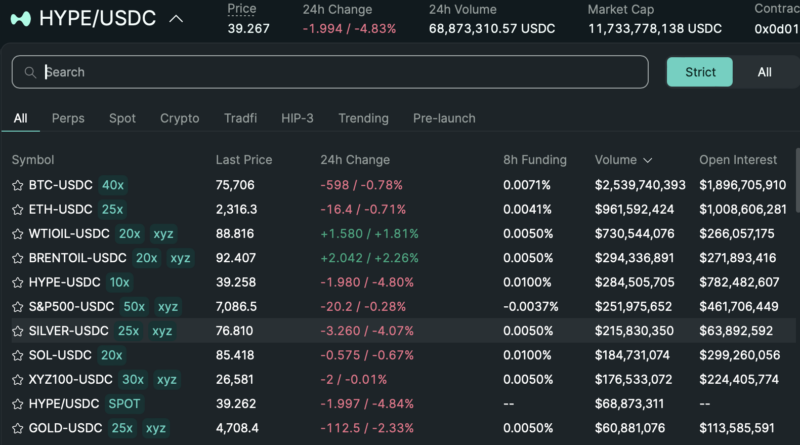The image size is (800, 445).
Task: Collapse the HYPE/USDC market selector chevron
Action: coord(176,18)
